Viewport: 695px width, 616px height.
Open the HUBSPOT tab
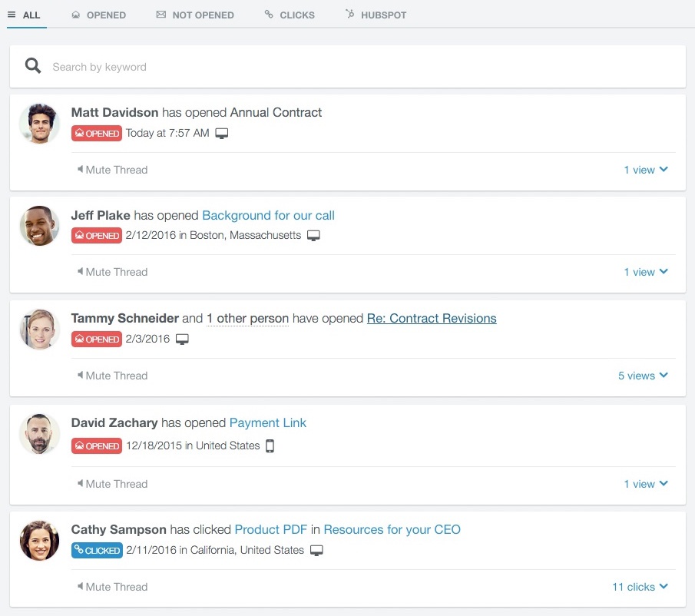click(x=376, y=15)
